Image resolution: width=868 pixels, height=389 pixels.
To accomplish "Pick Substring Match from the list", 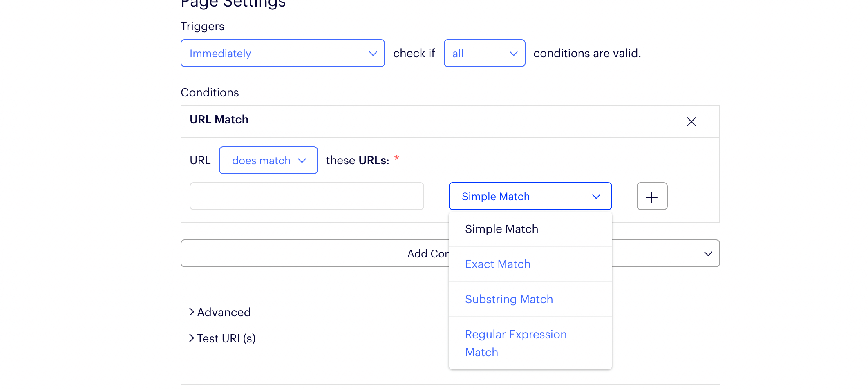I will point(509,300).
